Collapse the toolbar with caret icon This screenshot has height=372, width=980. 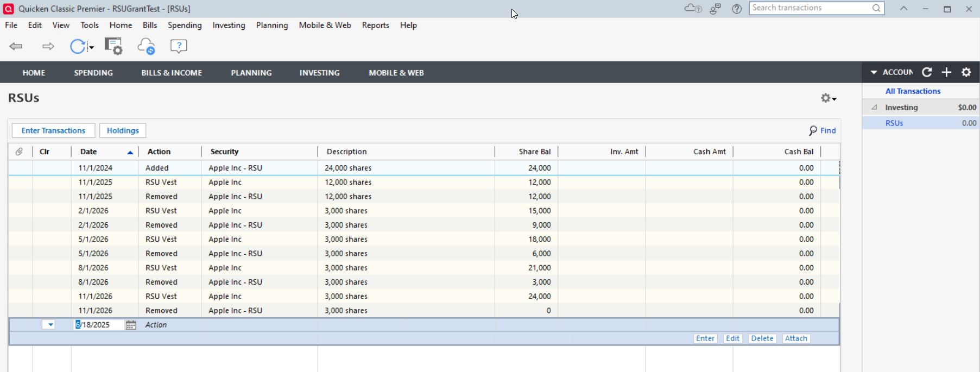pos(903,9)
